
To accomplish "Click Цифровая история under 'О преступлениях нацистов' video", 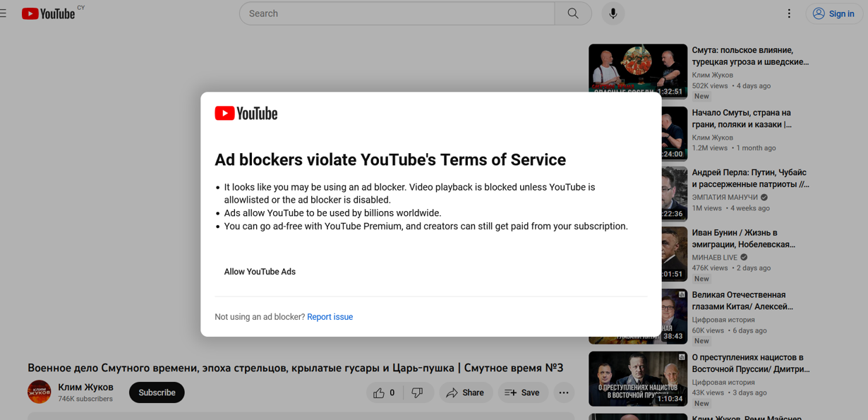I will [723, 383].
